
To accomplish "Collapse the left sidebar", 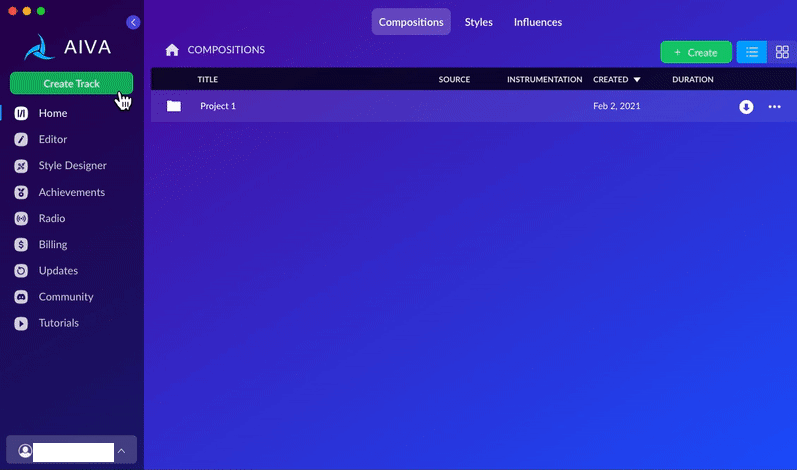I will (134, 22).
